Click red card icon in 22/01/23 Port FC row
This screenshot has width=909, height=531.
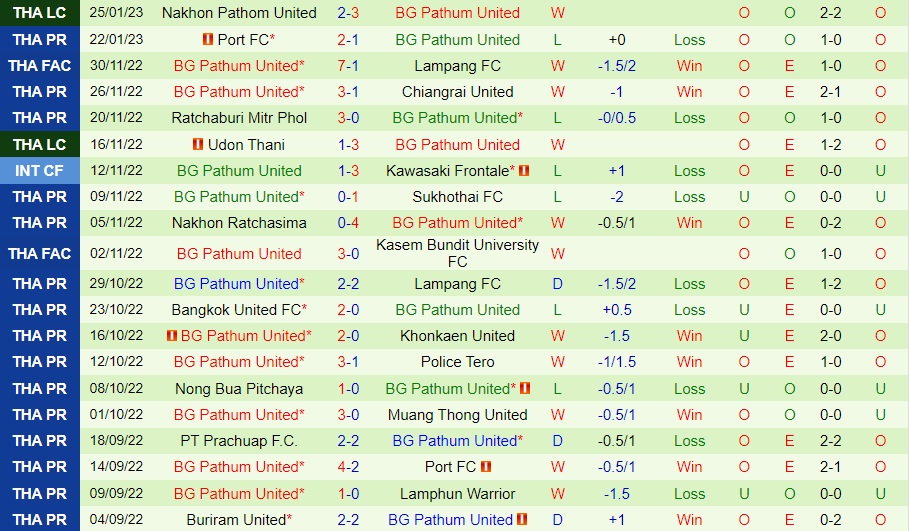(207, 39)
